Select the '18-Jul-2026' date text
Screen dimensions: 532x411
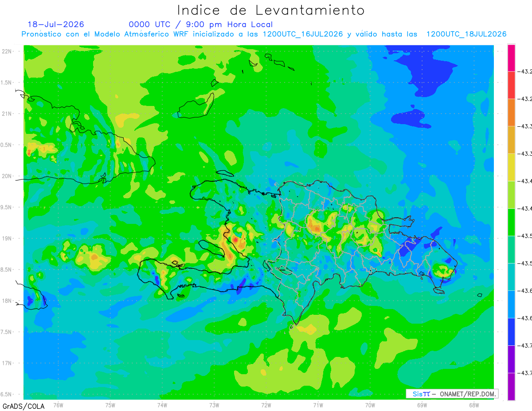click(56, 24)
